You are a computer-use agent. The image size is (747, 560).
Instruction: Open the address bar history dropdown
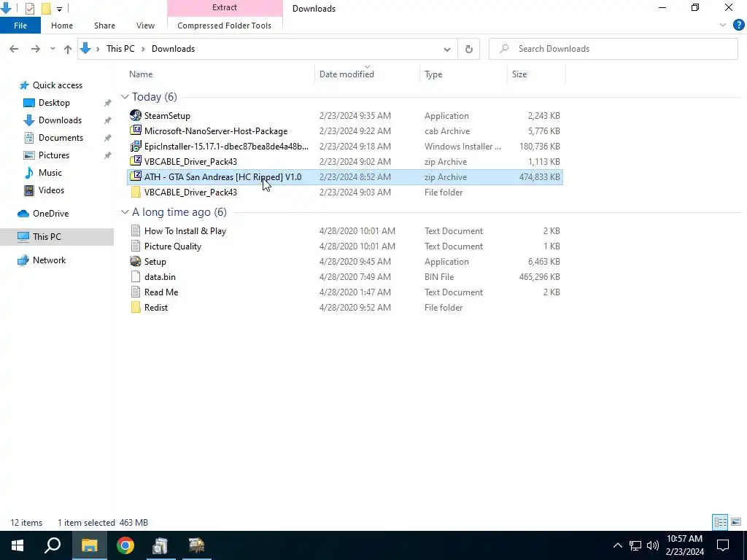click(447, 49)
